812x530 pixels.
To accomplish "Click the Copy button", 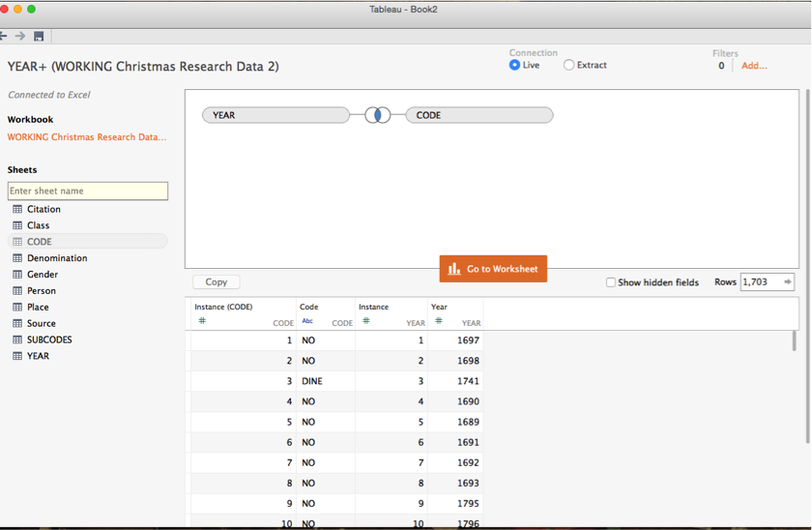I will (216, 281).
